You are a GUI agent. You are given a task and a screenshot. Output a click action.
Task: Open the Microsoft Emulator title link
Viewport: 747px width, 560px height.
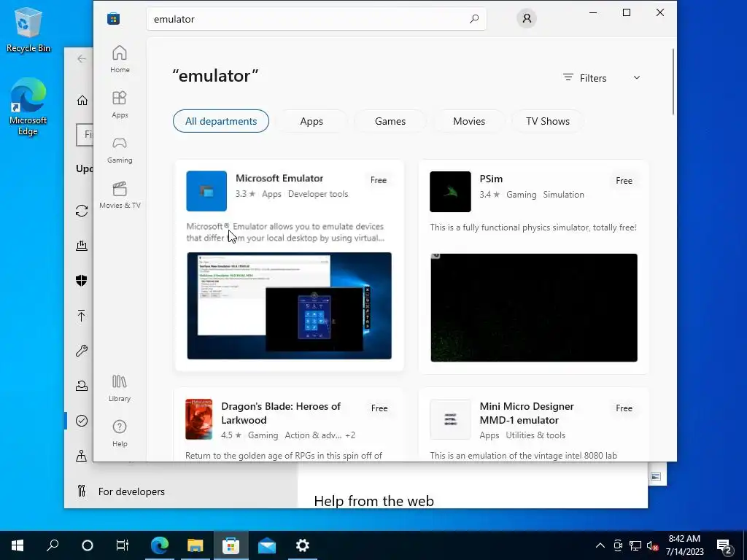[279, 178]
